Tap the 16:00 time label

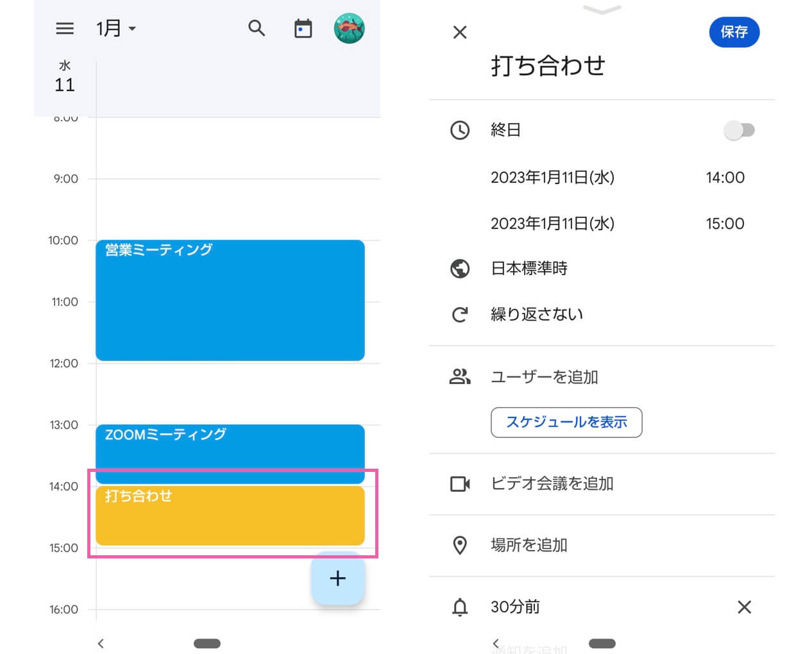64,610
